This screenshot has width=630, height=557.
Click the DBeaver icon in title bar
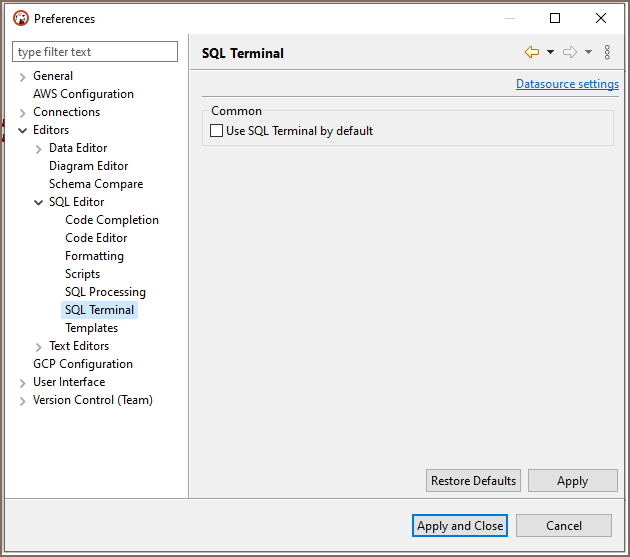pyautogui.click(x=20, y=18)
